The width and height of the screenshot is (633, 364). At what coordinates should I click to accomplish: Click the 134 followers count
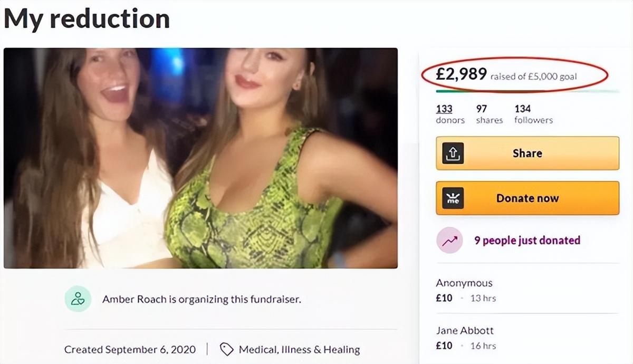[522, 109]
